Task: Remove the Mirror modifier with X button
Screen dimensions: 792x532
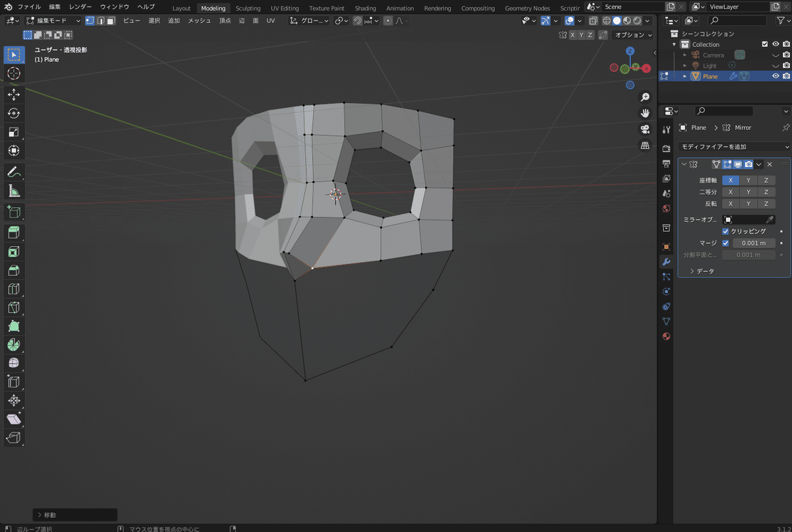Action: pos(770,164)
